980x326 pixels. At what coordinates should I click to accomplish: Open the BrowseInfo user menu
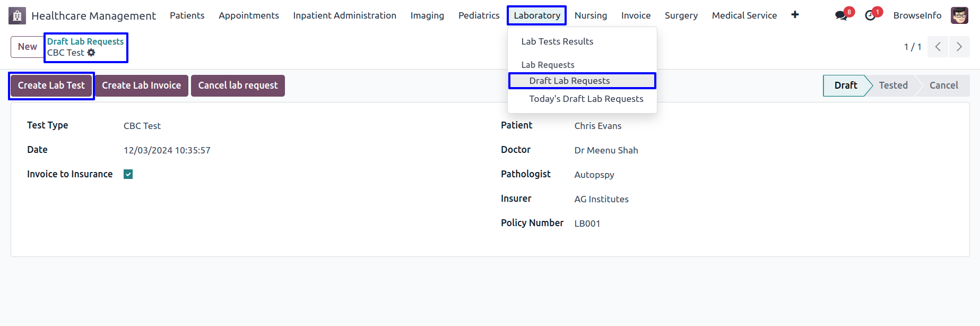[x=917, y=15]
